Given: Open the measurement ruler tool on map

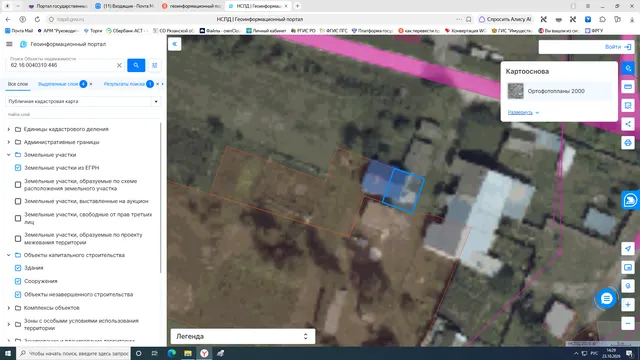Looking at the screenshot, I should point(628,87).
